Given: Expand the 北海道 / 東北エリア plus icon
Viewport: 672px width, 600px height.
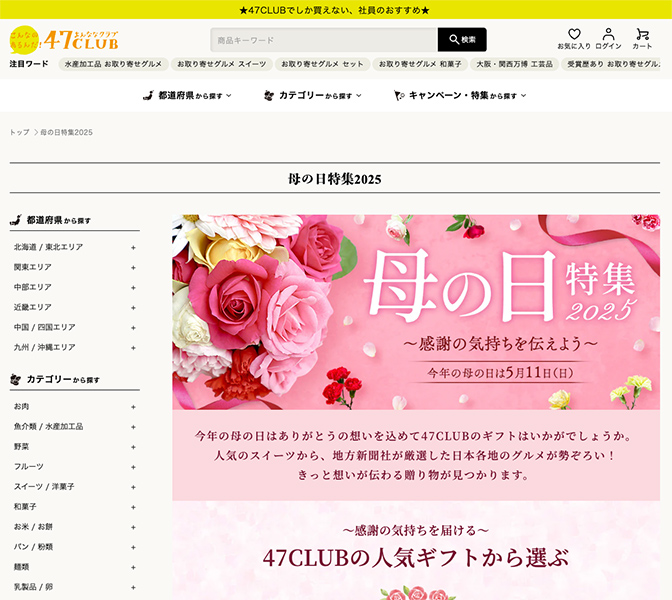Looking at the screenshot, I should pos(133,247).
